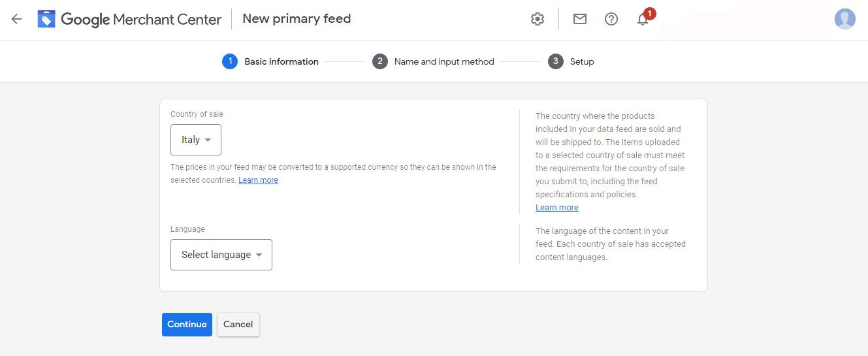Open the user account avatar
This screenshot has width=868, height=356.
click(845, 19)
